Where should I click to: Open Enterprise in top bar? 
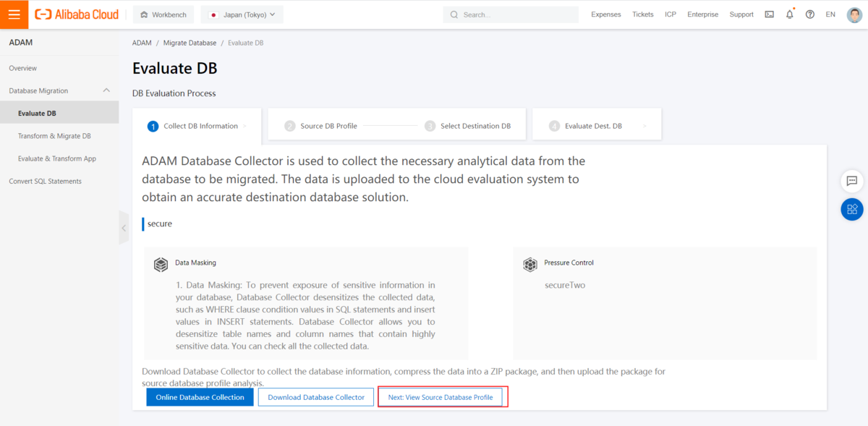(x=702, y=14)
